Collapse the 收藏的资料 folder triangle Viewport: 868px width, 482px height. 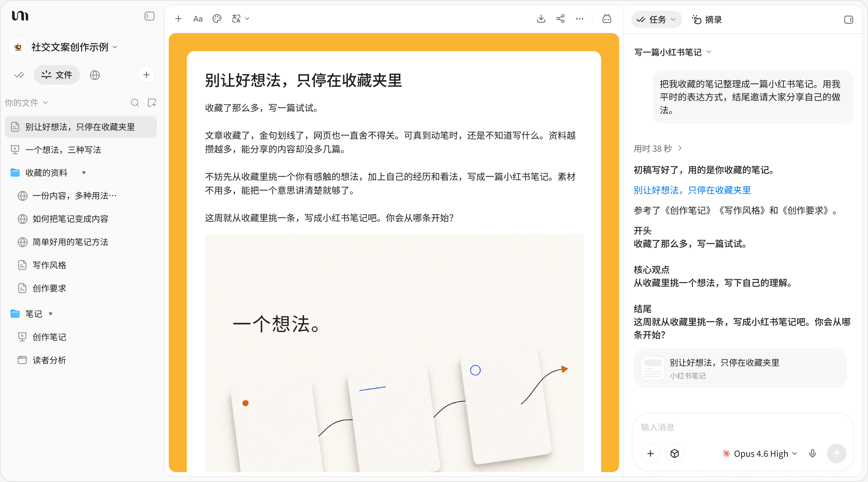pyautogui.click(x=84, y=173)
